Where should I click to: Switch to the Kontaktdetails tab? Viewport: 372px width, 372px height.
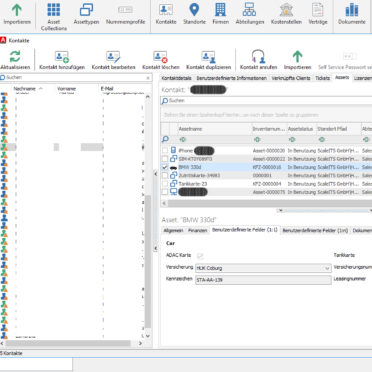tap(176, 78)
